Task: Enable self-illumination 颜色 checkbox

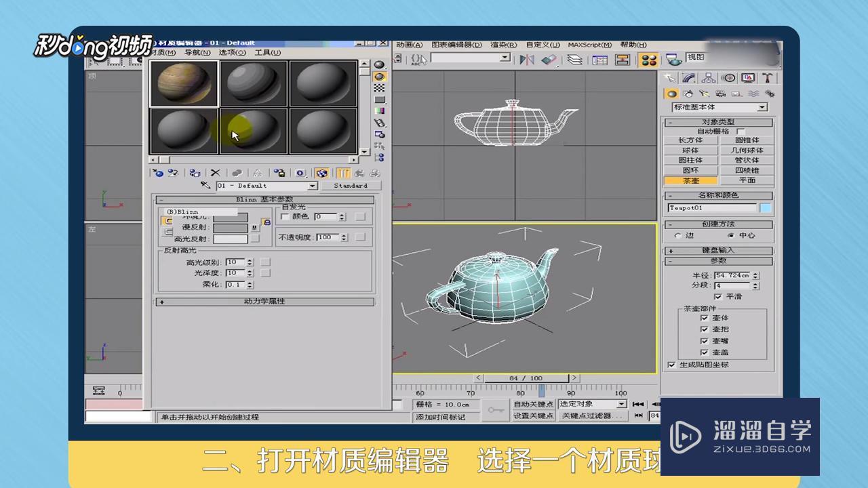Action: click(285, 216)
